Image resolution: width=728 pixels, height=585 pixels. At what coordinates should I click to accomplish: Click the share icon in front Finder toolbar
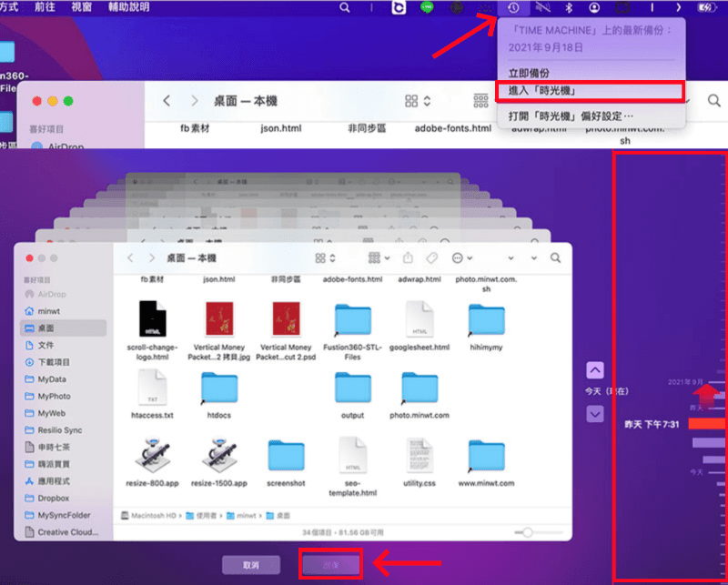[408, 257]
